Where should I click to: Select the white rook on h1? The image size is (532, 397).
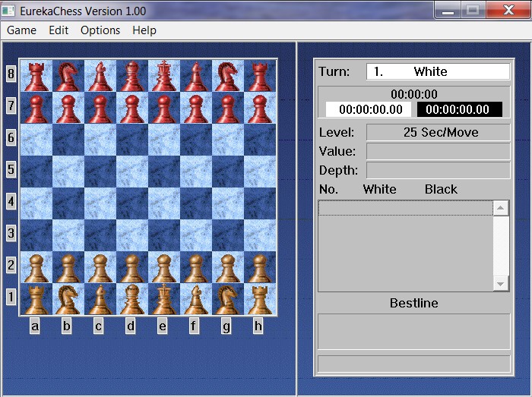(260, 299)
